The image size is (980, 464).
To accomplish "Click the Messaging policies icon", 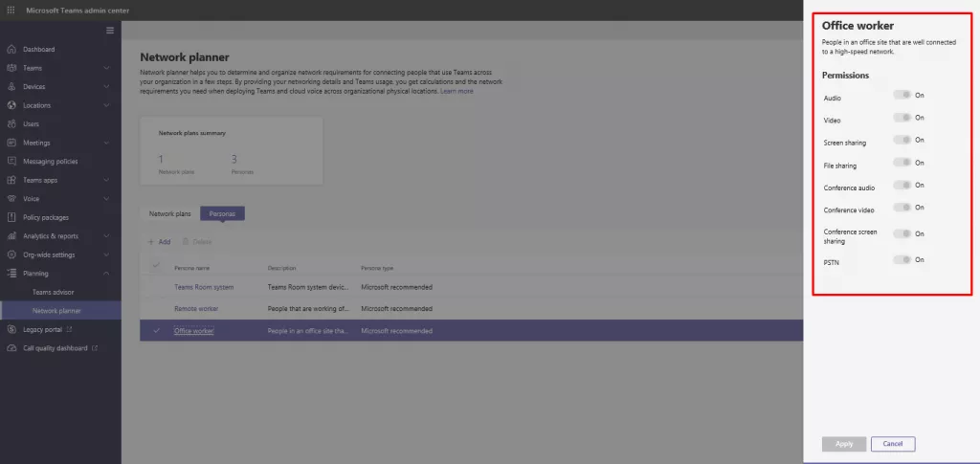I will tap(11, 162).
